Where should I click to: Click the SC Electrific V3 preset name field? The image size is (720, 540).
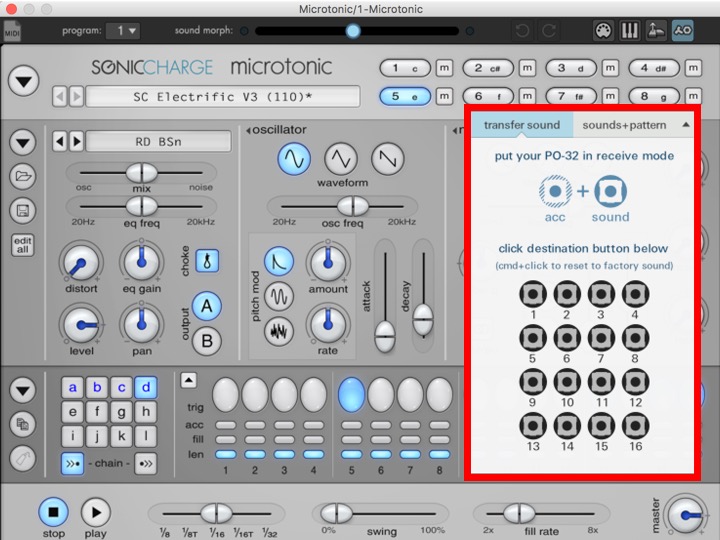223,97
